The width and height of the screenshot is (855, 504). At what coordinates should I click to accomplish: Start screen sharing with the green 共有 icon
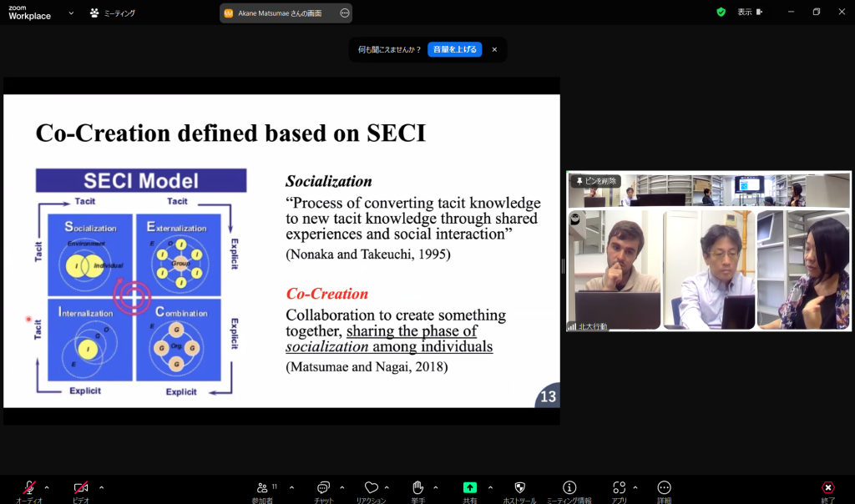pyautogui.click(x=470, y=487)
